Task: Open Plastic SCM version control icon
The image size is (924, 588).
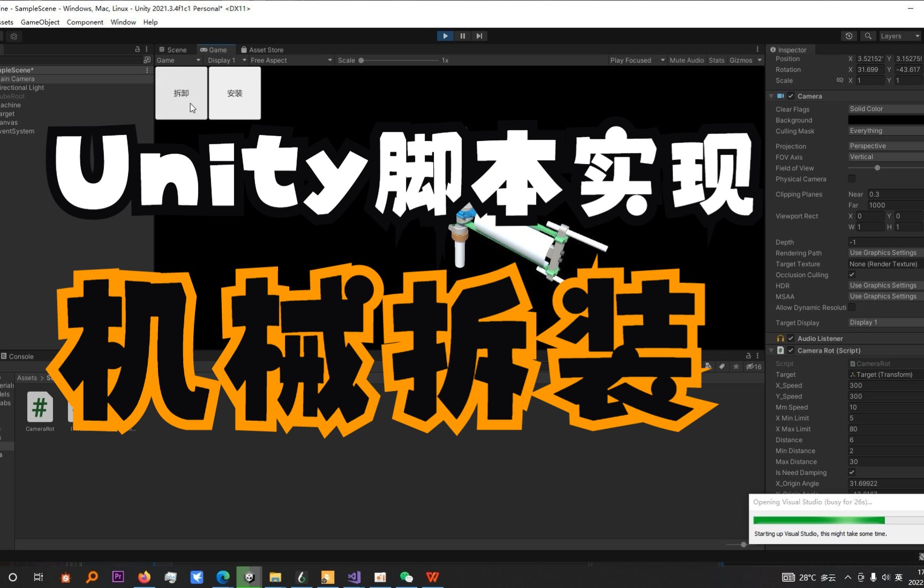Action: [14, 36]
